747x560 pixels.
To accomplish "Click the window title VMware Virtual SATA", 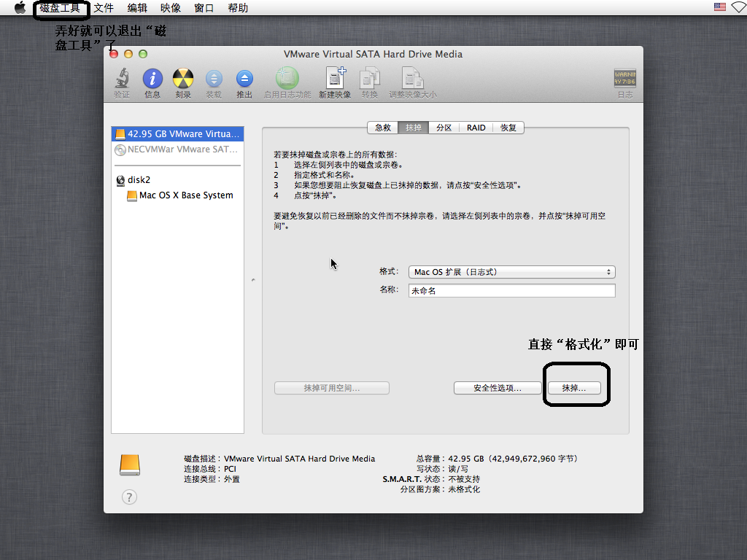I will [x=373, y=54].
